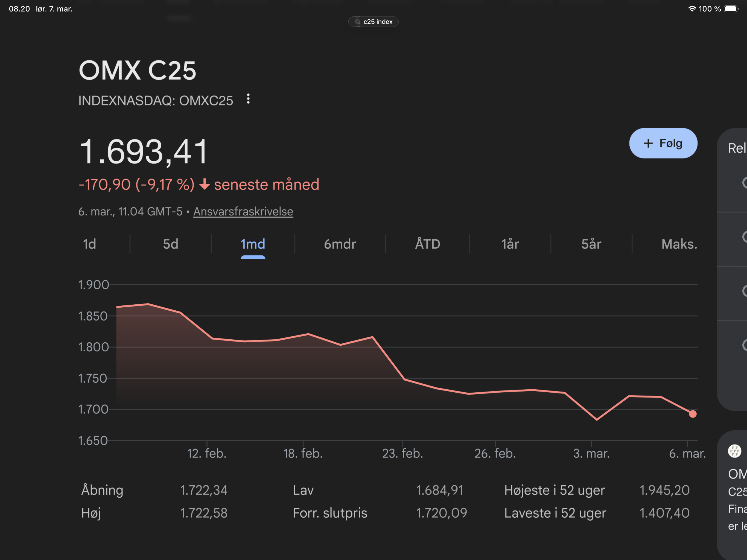This screenshot has height=560, width=747.
Task: Click the previous close value 1.720,09
Action: [x=442, y=513]
